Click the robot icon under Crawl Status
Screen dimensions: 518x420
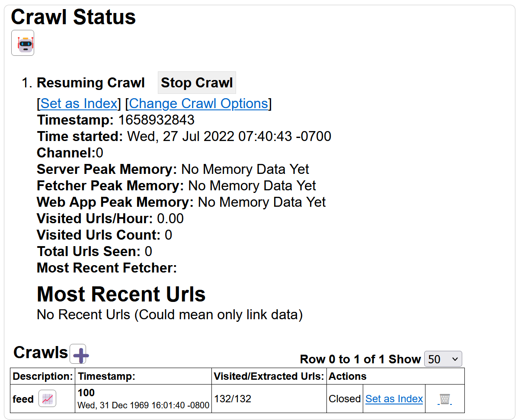click(22, 43)
